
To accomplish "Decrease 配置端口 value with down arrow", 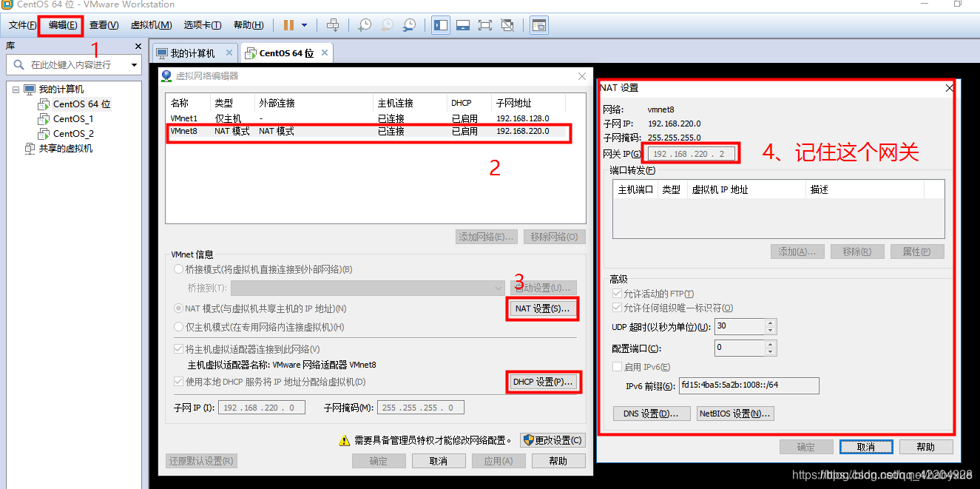I will point(771,351).
